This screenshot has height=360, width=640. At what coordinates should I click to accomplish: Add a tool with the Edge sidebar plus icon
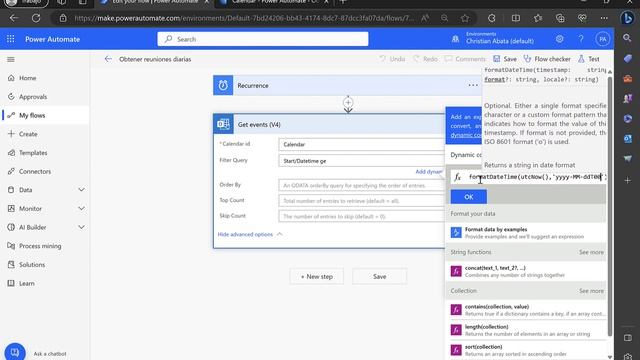[627, 180]
